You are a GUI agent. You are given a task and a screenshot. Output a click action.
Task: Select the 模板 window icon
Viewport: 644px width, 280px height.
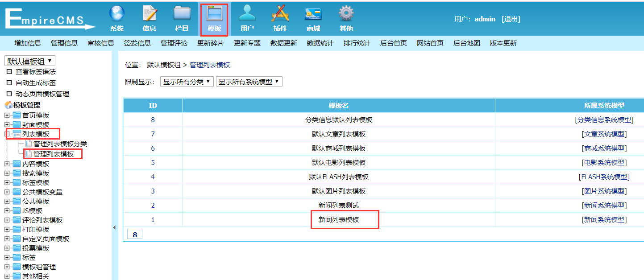214,13
